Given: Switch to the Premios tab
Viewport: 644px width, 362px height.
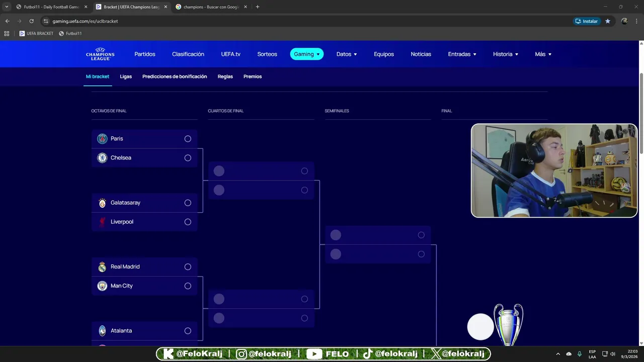Looking at the screenshot, I should tap(253, 76).
